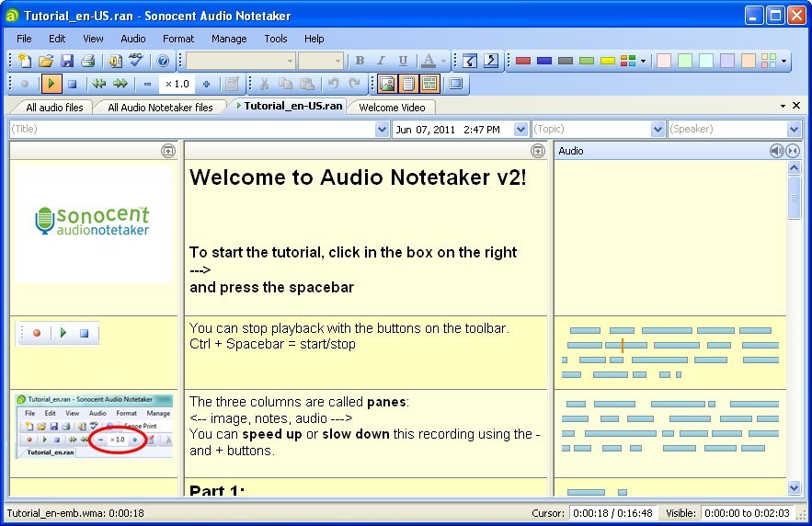Open the font name combo box

pos(241,61)
